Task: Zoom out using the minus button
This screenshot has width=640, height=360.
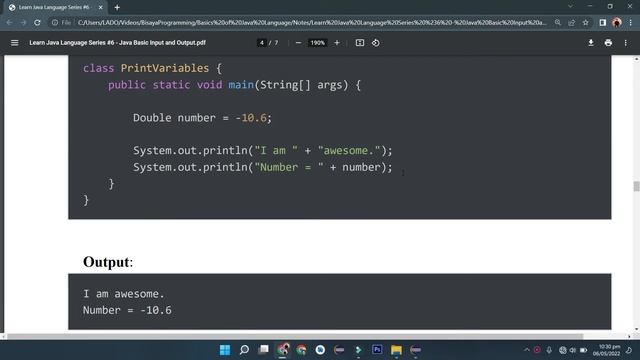Action: coord(298,42)
